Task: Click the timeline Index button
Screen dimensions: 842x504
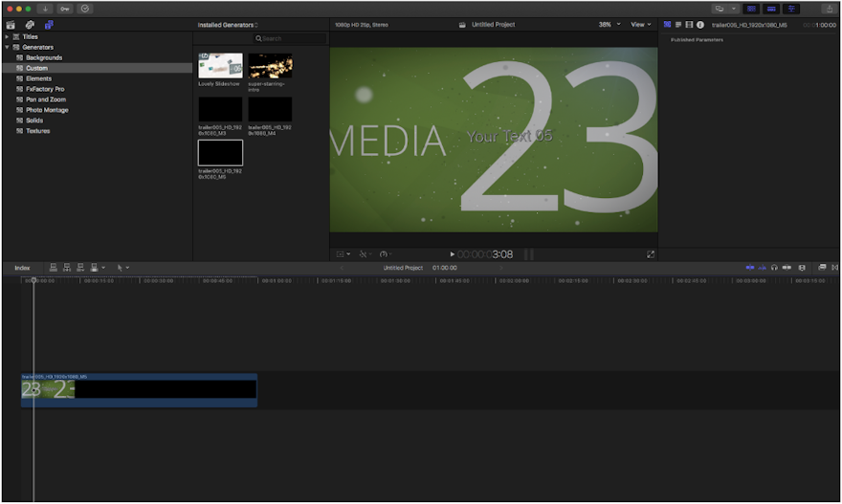Action: [22, 268]
